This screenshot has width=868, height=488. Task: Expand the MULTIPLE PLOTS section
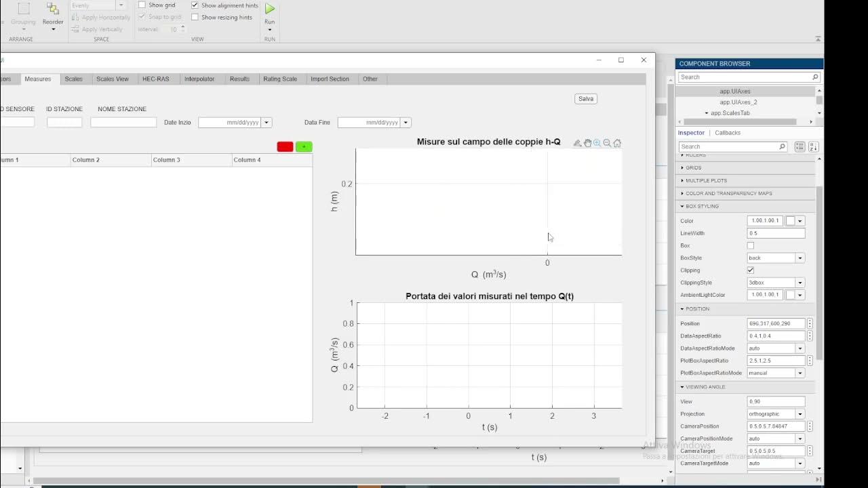705,180
